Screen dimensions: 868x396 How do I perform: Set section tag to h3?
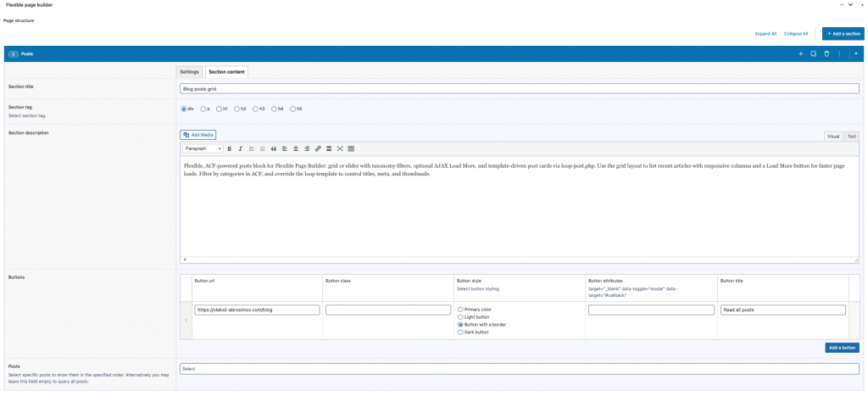(256, 109)
